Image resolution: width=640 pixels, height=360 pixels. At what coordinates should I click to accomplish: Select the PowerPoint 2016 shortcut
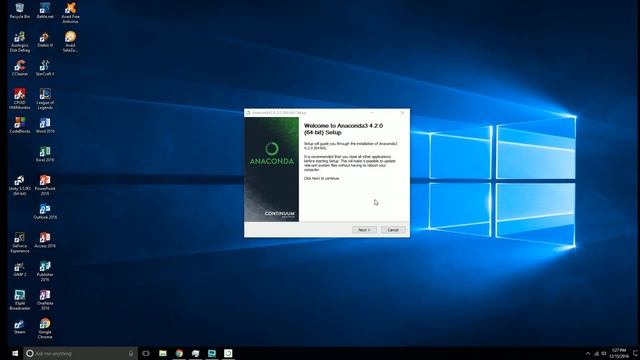pyautogui.click(x=45, y=185)
